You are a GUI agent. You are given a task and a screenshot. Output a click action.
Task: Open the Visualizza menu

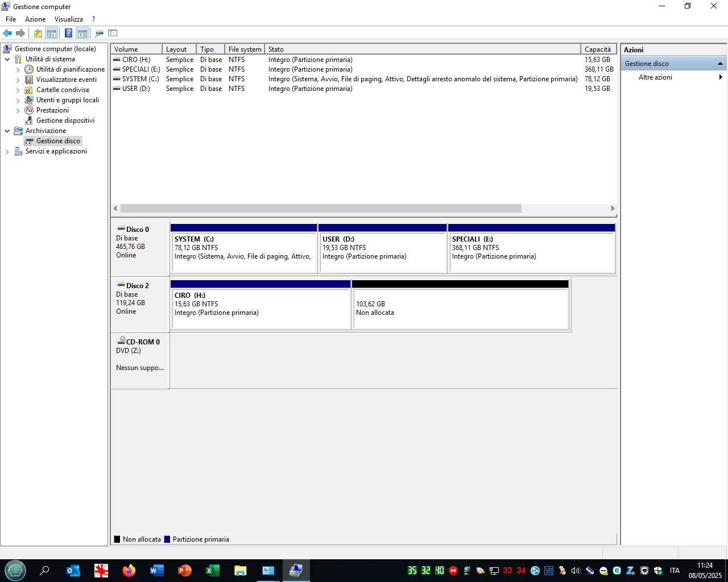click(x=69, y=19)
